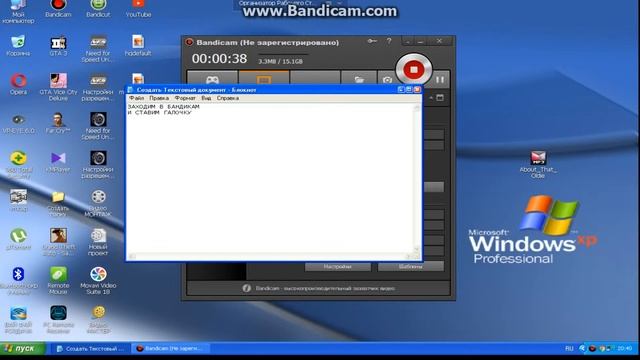Screen dimensions: 640x360
Task: Click the Шаблоны button in Bandicam
Action: (411, 267)
